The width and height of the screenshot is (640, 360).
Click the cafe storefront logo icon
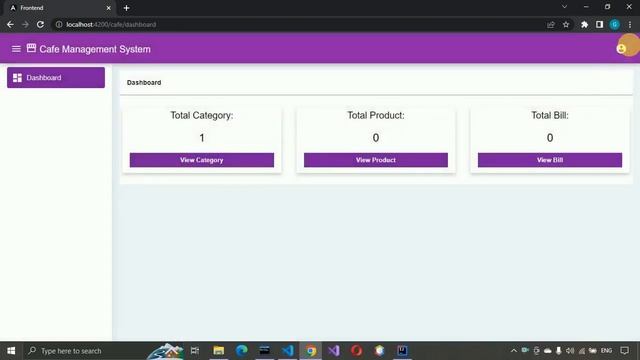[31, 48]
